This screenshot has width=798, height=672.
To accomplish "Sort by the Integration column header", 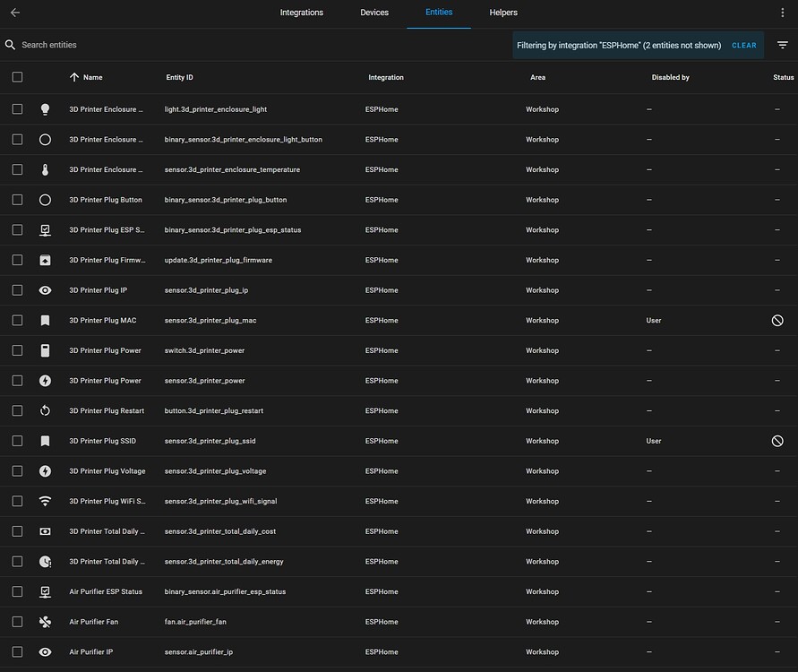I will pyautogui.click(x=386, y=77).
